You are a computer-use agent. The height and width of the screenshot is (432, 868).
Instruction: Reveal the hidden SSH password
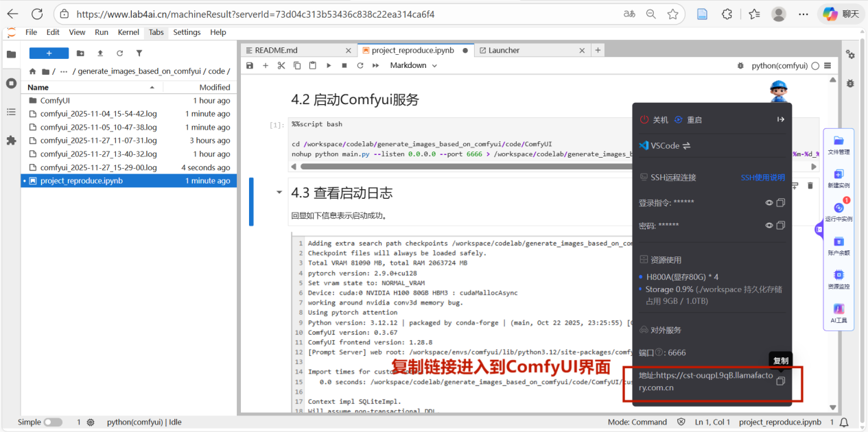coord(769,226)
